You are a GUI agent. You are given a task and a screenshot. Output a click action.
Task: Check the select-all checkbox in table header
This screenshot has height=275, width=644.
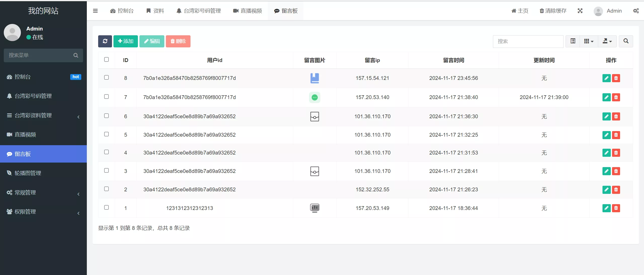106,59
